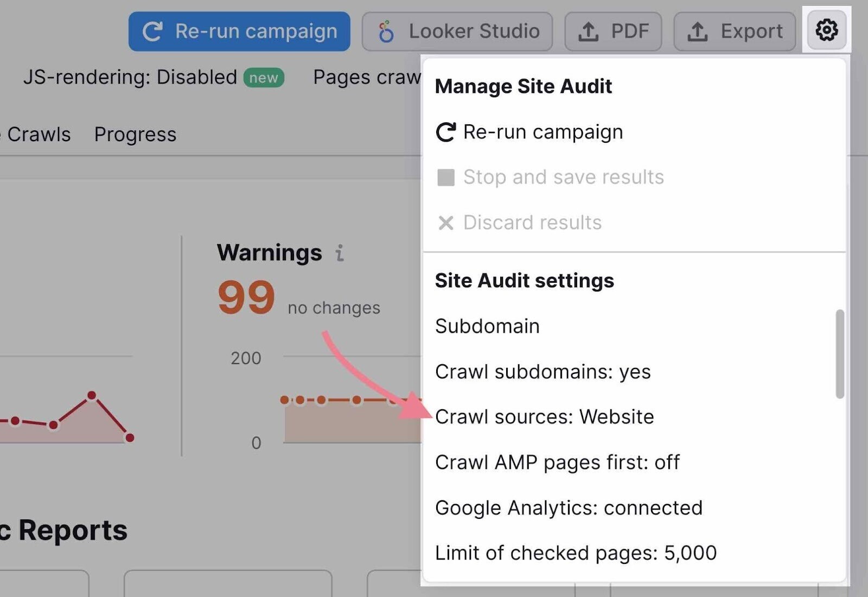Click the Export upload-arrow icon
Image resolution: width=868 pixels, height=597 pixels.
tap(698, 31)
